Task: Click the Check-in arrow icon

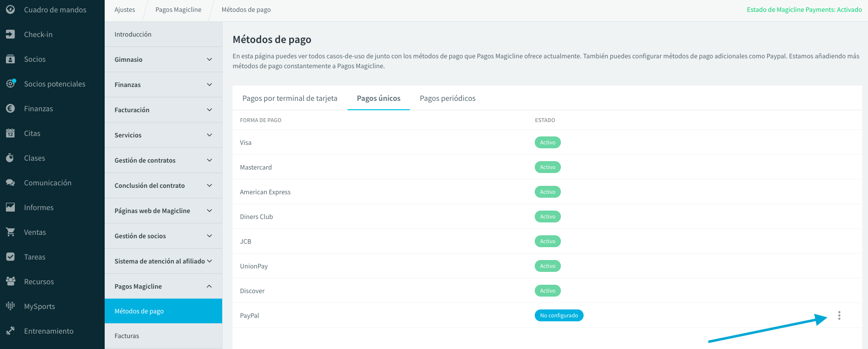Action: pos(10,34)
